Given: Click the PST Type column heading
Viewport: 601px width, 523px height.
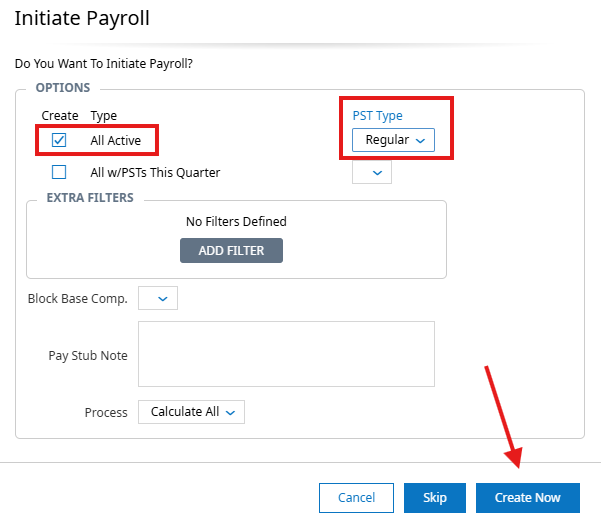Looking at the screenshot, I should click(376, 116).
